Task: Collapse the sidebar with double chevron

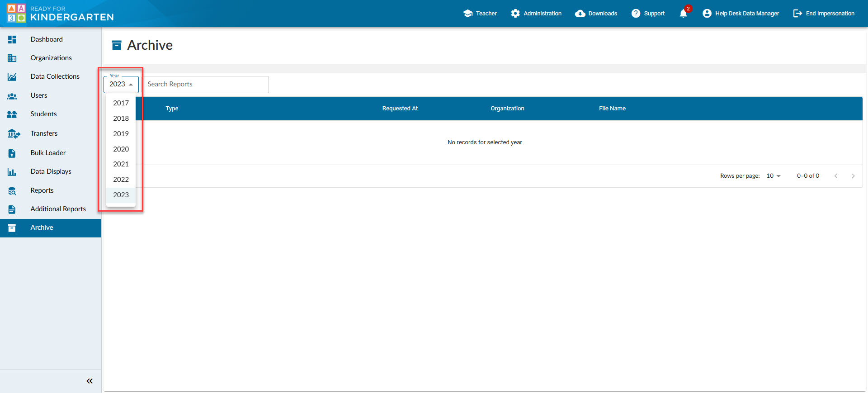Action: [x=90, y=381]
